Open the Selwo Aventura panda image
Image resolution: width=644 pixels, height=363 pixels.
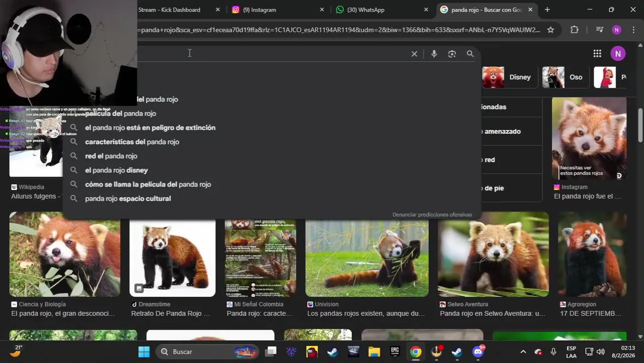[x=493, y=254]
